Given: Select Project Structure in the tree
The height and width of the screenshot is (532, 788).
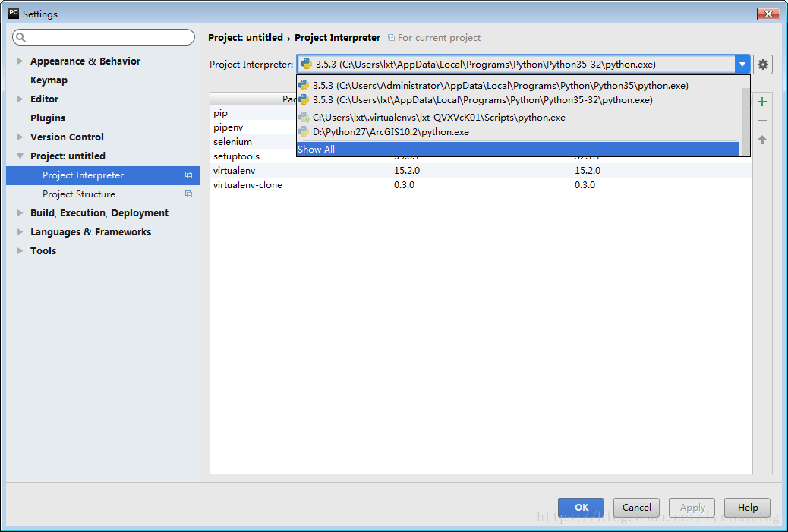Looking at the screenshot, I should point(102,194).
